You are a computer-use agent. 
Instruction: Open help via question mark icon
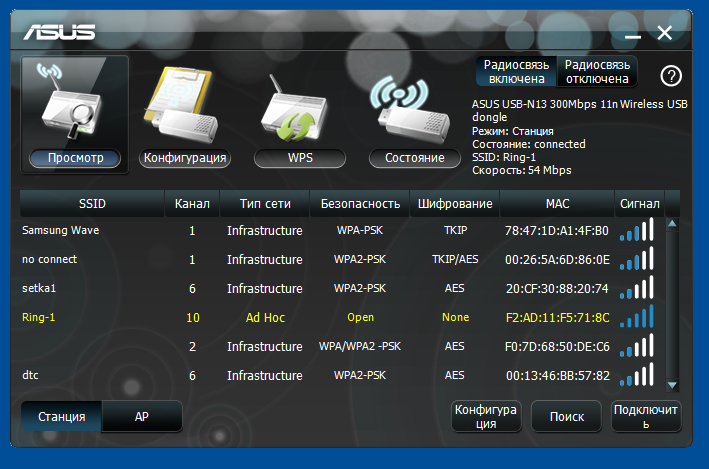[671, 76]
